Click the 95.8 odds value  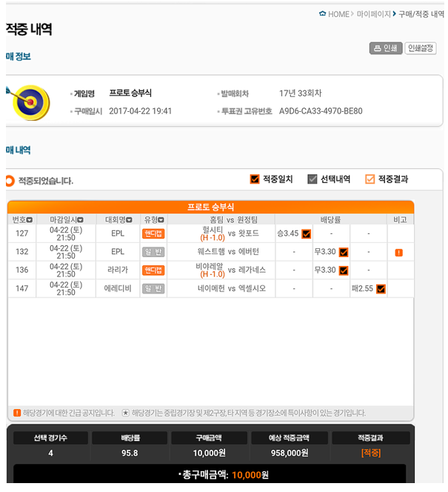coord(130,453)
